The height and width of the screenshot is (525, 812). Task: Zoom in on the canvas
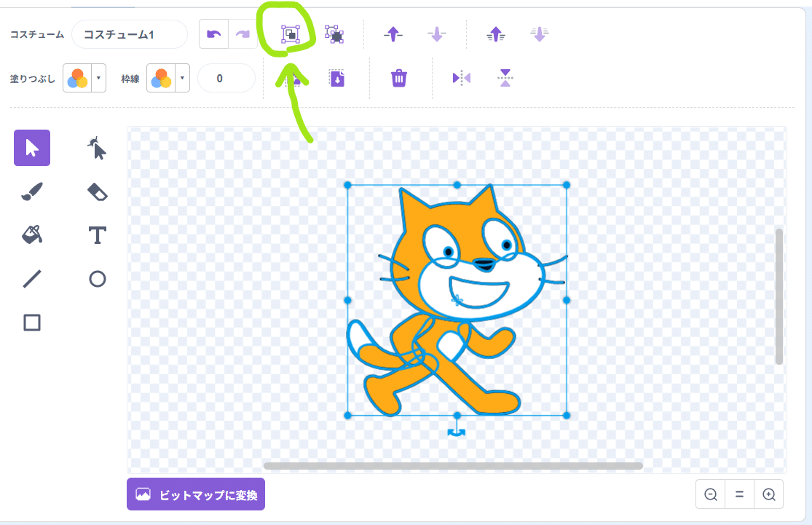[x=768, y=494]
